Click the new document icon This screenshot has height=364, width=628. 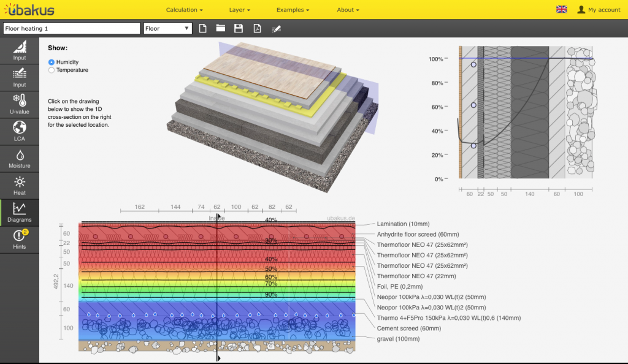point(203,29)
